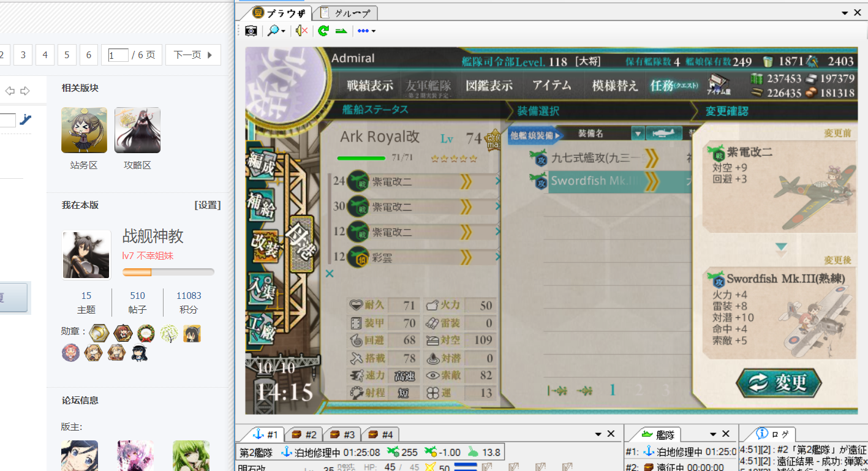This screenshot has width=868, height=471.
Task: Jump to first equipment page arrow
Action: [x=557, y=390]
